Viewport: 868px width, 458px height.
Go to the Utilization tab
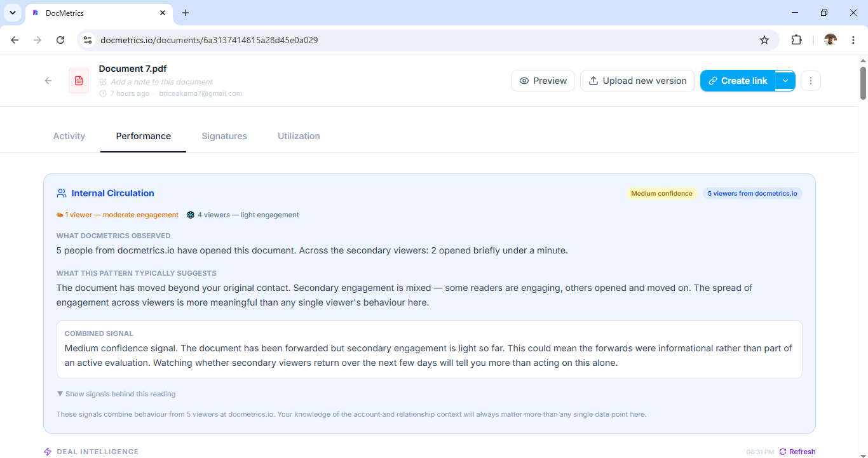(299, 136)
